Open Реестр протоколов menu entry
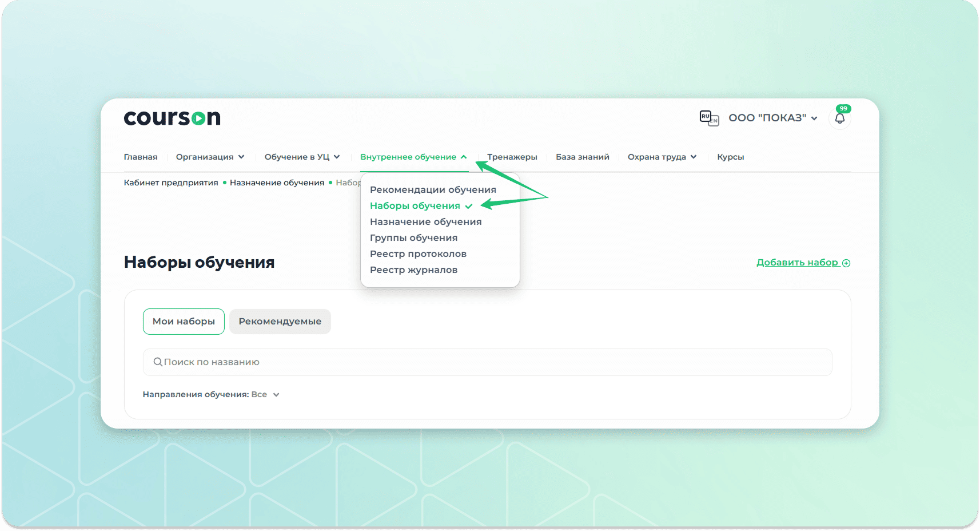This screenshot has height=531, width=980. 418,254
